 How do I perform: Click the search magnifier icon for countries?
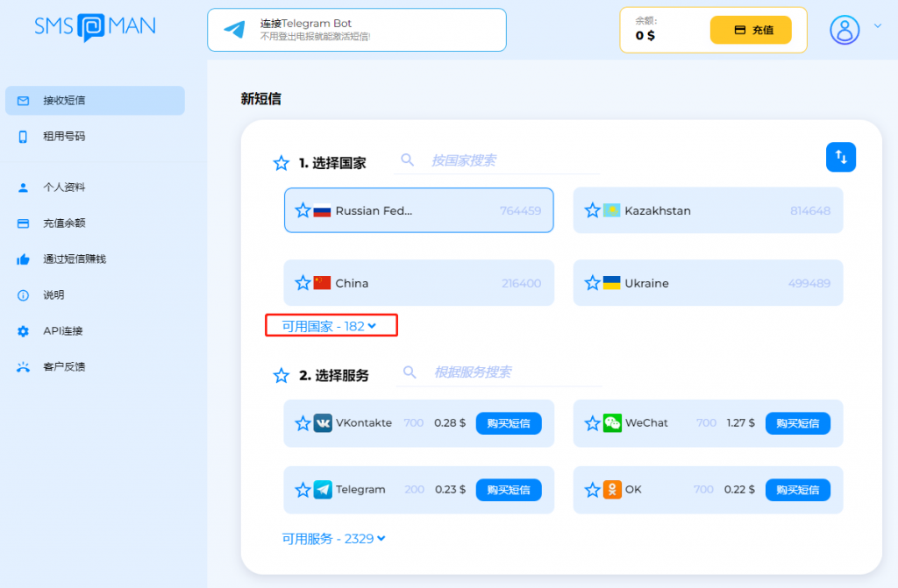click(407, 159)
